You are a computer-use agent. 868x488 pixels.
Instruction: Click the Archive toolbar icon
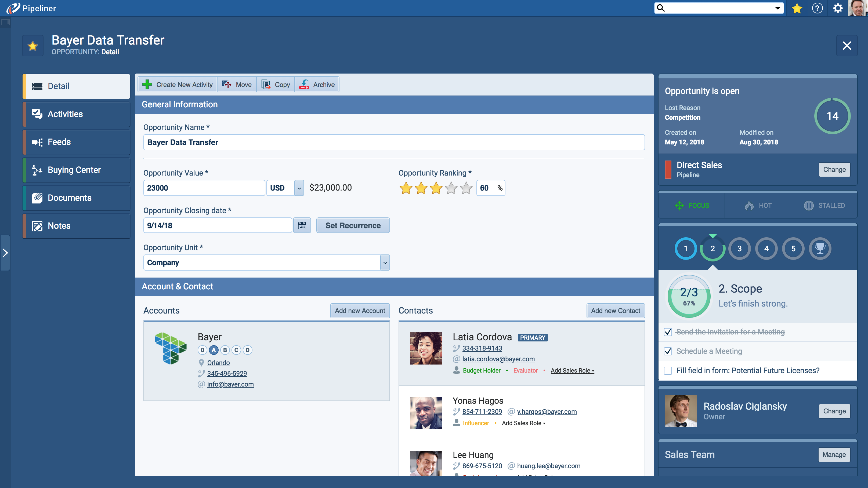[304, 85]
